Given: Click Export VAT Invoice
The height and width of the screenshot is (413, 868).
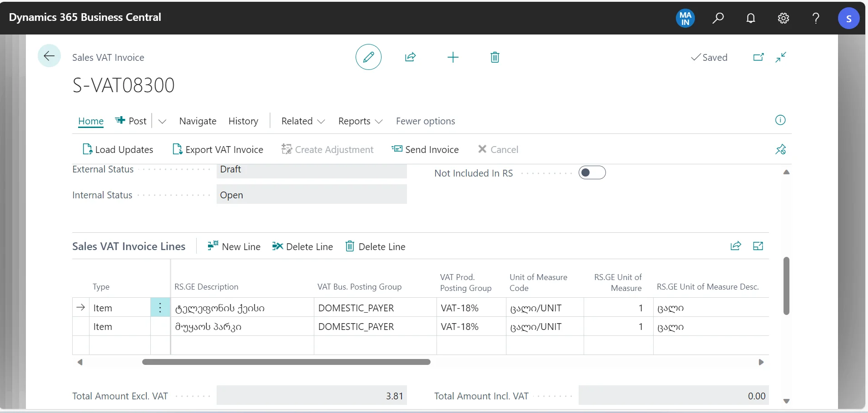Looking at the screenshot, I should 218,149.
